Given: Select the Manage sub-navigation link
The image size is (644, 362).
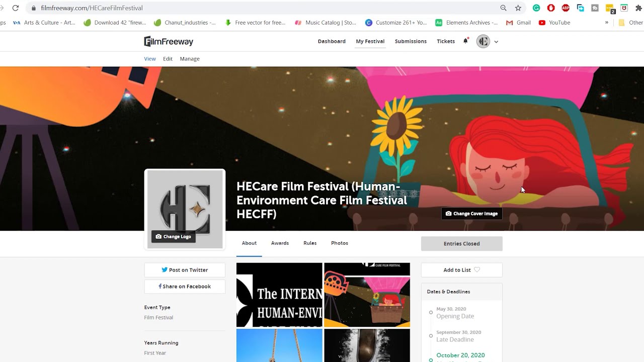Looking at the screenshot, I should pyautogui.click(x=190, y=59).
